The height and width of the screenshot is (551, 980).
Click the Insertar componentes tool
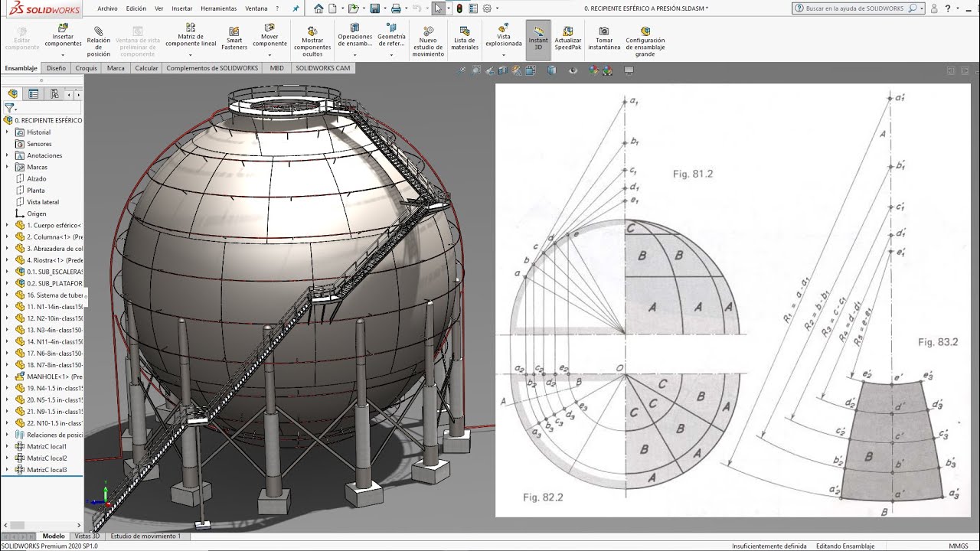click(63, 36)
